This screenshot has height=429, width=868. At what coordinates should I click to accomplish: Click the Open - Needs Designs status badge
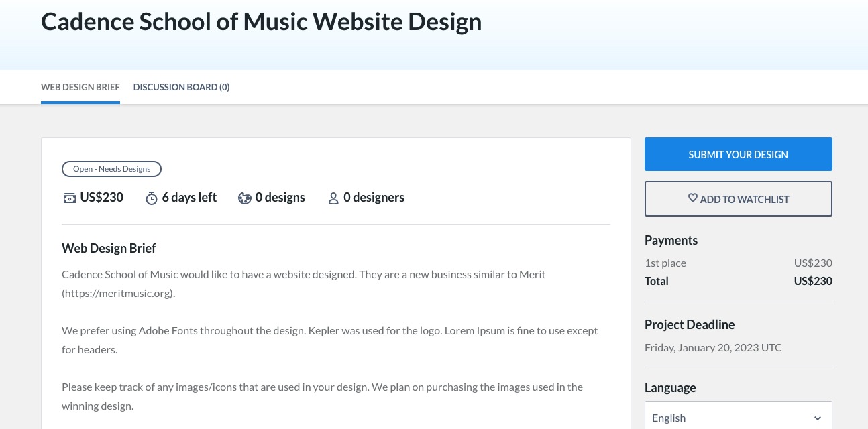click(111, 169)
